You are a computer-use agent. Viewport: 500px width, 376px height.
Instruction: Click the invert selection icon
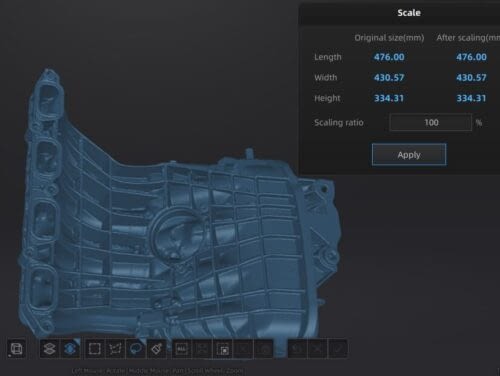coord(223,349)
